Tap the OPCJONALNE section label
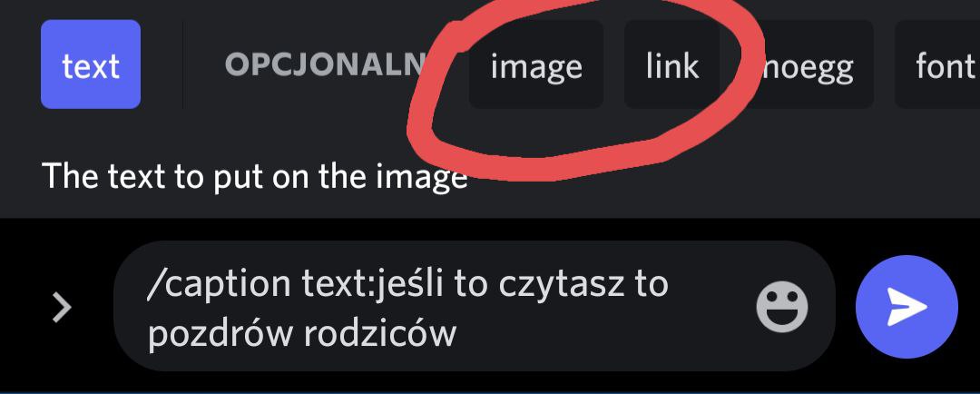The height and width of the screenshot is (394, 980). [325, 64]
